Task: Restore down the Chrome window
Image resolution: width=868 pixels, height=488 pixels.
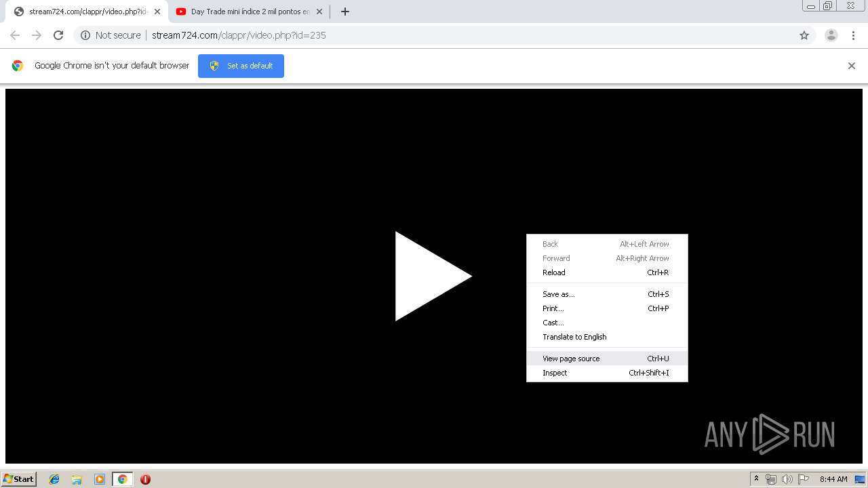Action: tap(828, 5)
